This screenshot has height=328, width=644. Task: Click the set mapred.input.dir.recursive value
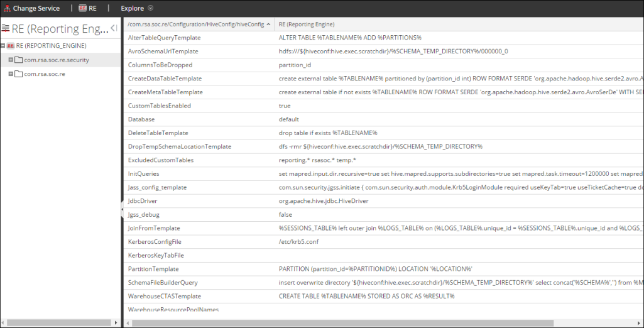460,173
